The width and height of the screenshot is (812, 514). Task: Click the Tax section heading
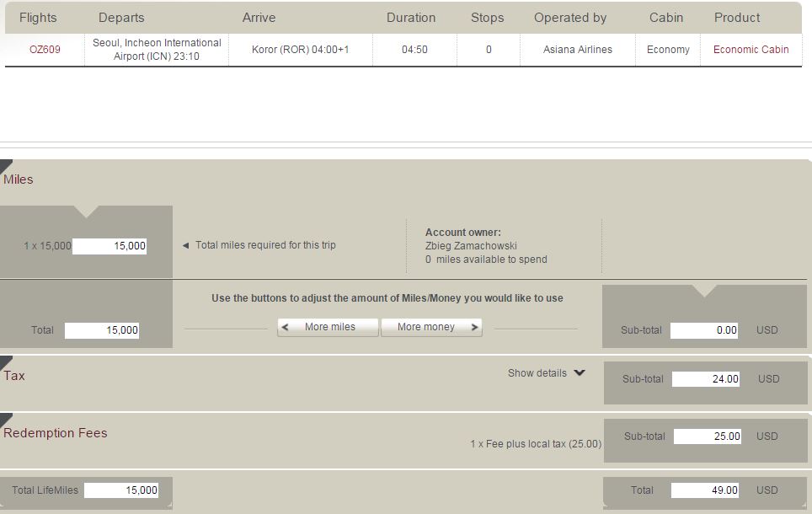[14, 376]
